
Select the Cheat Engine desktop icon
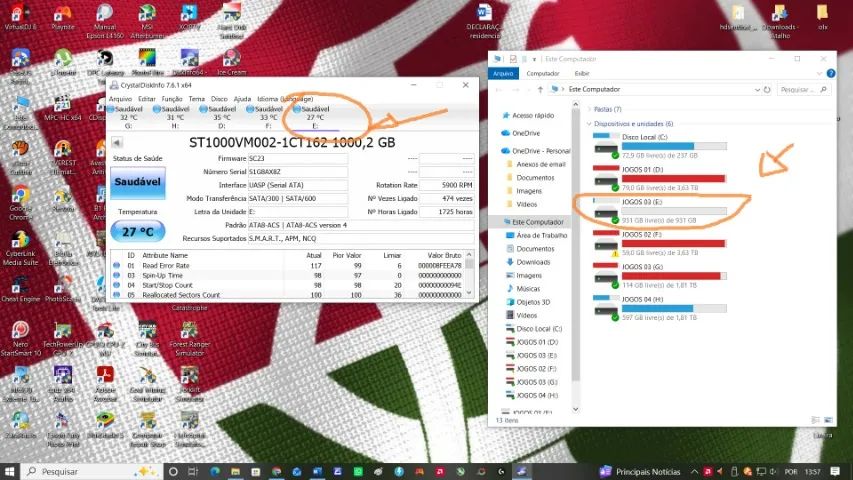[x=20, y=288]
